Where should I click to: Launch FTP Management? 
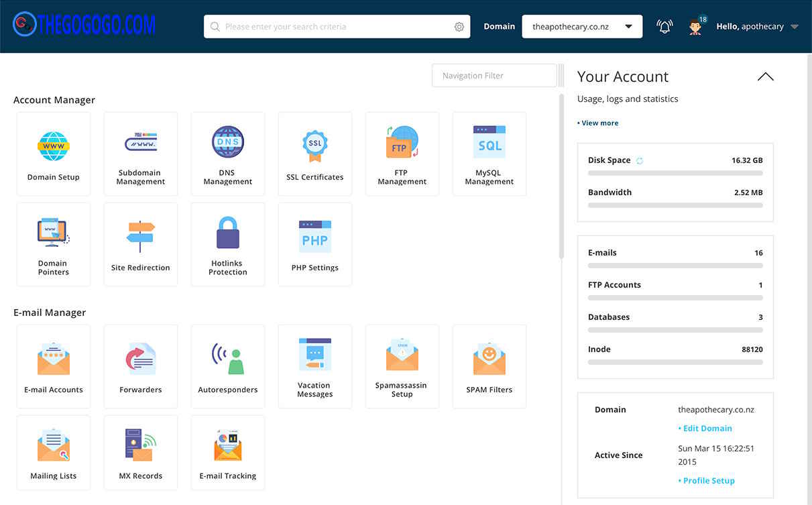pos(402,153)
